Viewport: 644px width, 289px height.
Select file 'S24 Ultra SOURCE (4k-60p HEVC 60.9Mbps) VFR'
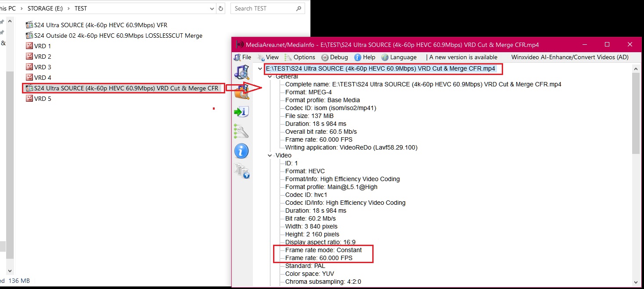coord(101,25)
